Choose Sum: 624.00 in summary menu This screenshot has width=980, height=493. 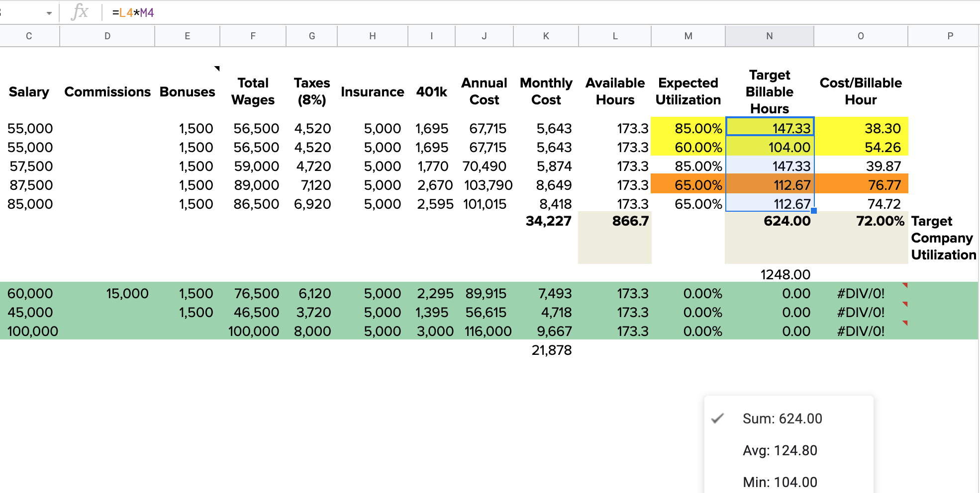pyautogui.click(x=789, y=418)
